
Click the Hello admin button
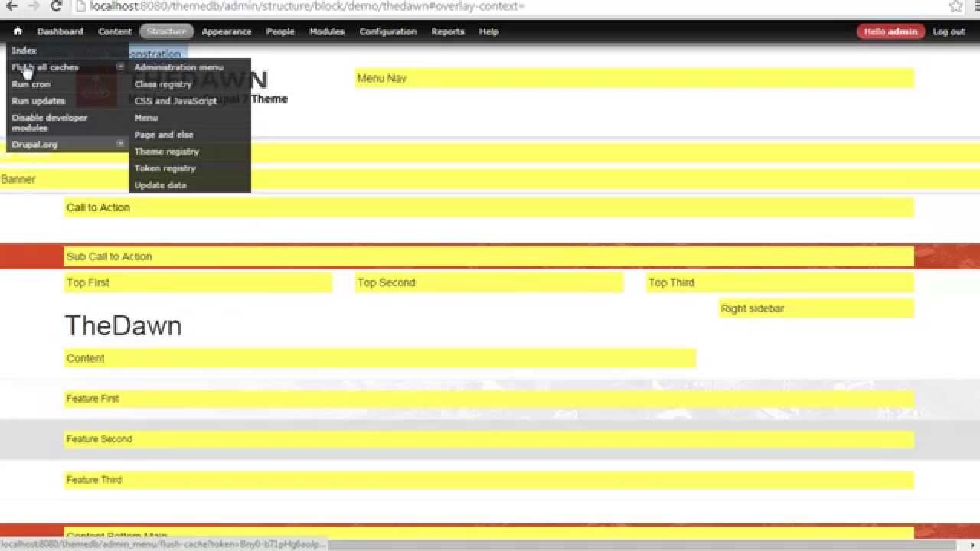point(891,31)
